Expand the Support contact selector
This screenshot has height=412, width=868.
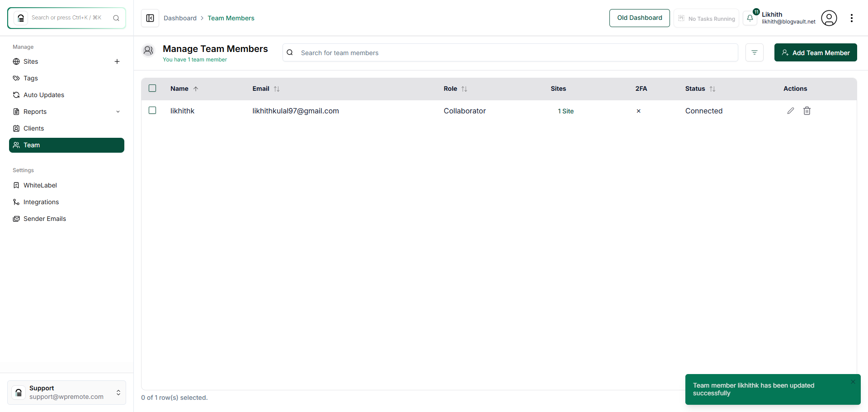click(x=118, y=393)
